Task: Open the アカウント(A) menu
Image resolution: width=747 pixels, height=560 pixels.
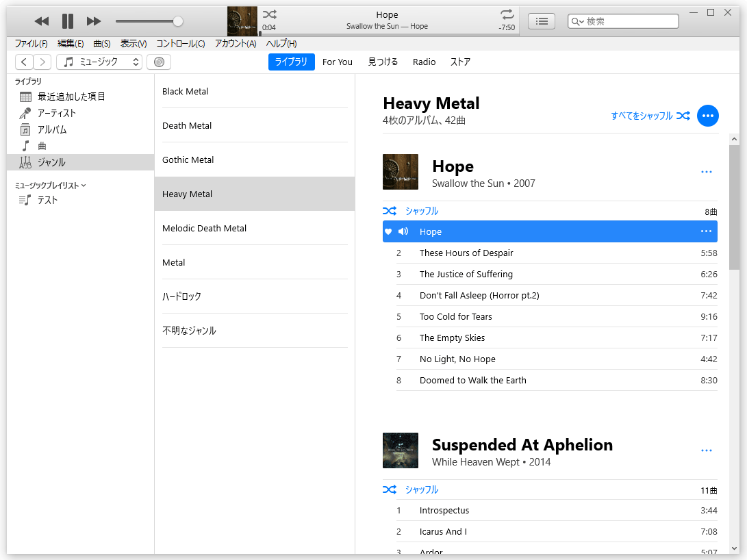Action: [x=236, y=44]
